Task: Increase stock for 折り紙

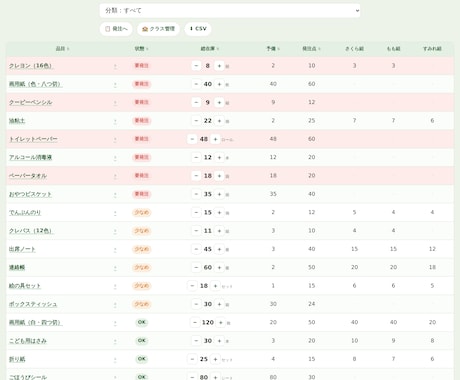Action: pyautogui.click(x=215, y=359)
